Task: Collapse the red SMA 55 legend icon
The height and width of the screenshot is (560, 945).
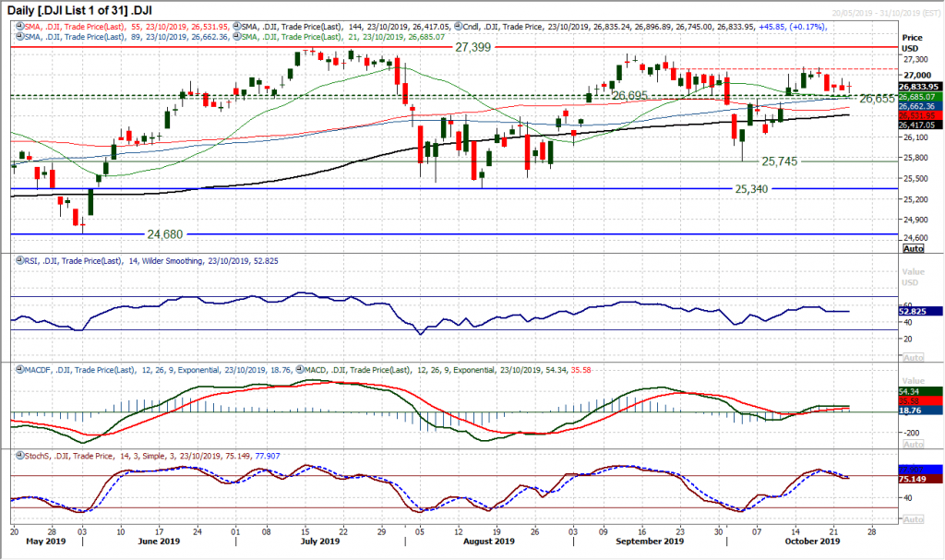Action: [18, 27]
